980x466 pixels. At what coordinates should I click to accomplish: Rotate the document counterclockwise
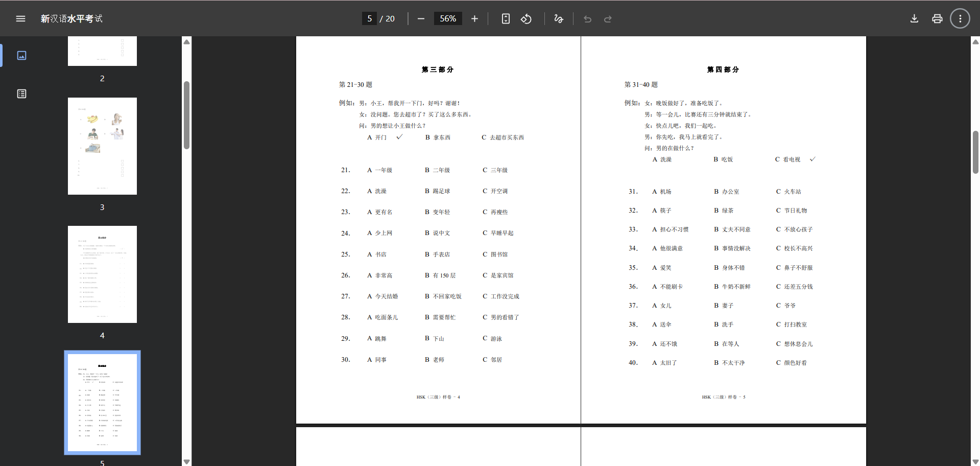pyautogui.click(x=526, y=19)
